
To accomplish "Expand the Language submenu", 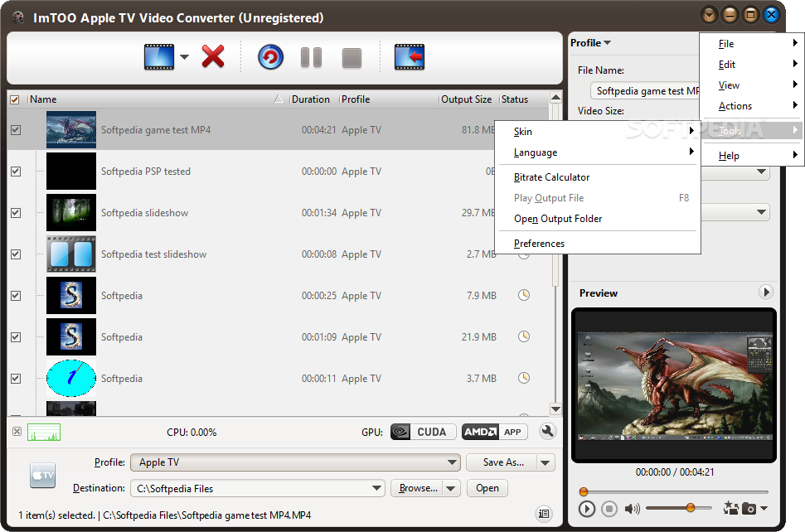I will (598, 152).
